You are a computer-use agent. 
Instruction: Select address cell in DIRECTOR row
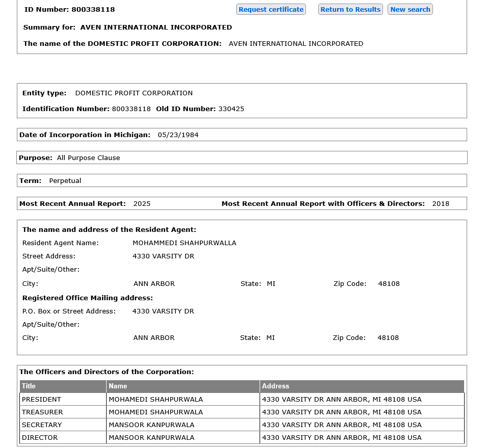pos(362,437)
